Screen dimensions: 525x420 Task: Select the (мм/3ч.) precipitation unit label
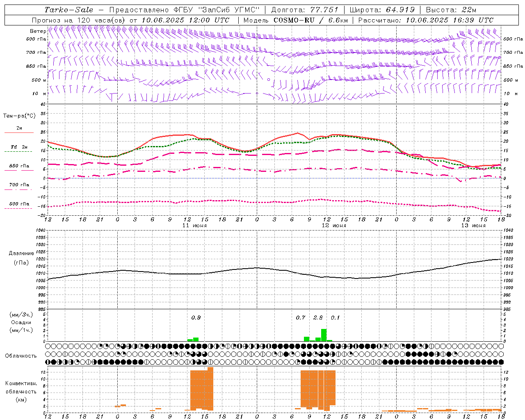21,315
